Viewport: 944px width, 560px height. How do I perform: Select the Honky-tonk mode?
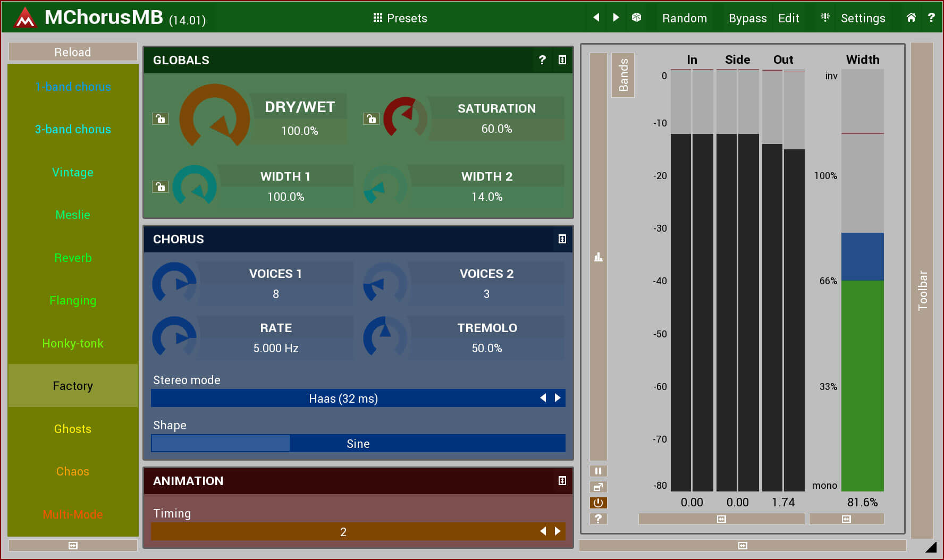pos(73,343)
